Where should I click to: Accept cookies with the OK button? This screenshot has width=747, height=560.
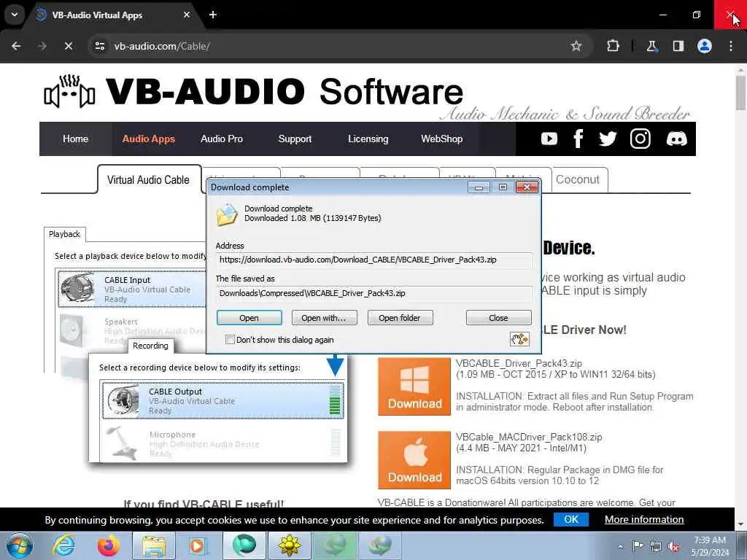[x=570, y=519]
